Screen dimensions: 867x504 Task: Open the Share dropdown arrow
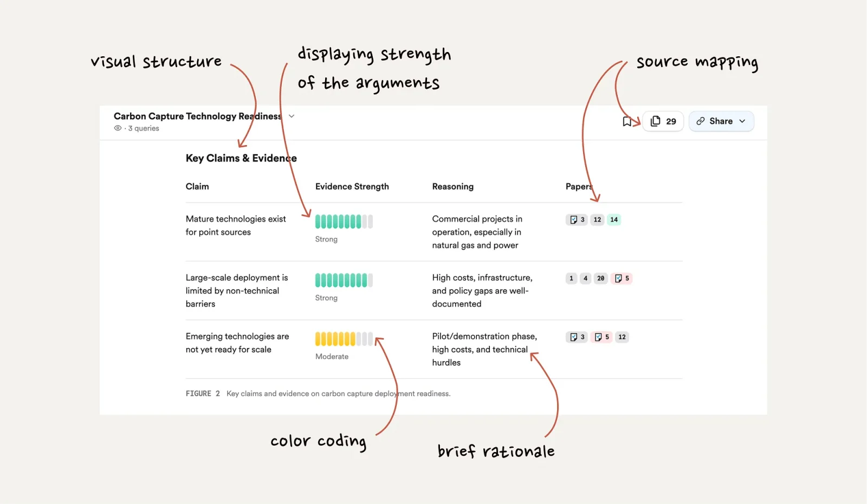(x=742, y=121)
